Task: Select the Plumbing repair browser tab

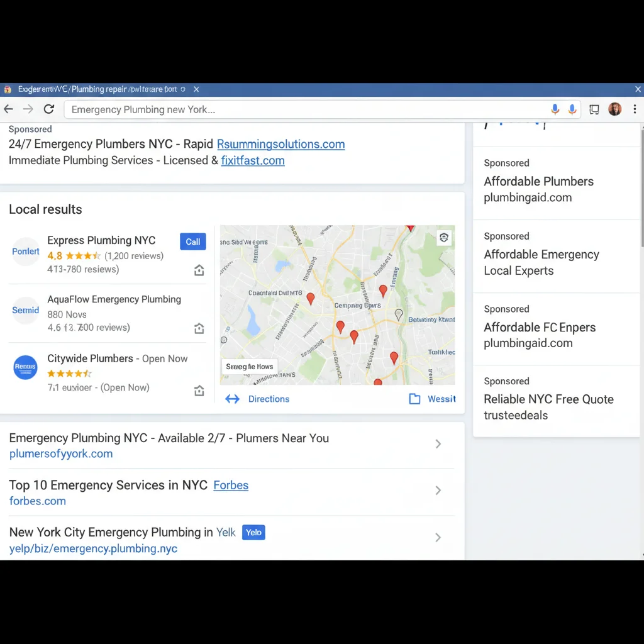Action: pyautogui.click(x=97, y=89)
